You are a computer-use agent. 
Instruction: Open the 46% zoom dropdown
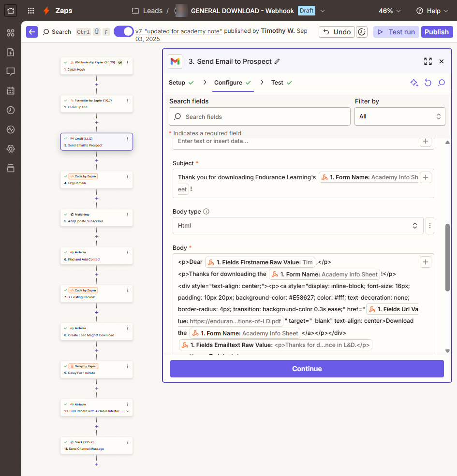[390, 11]
